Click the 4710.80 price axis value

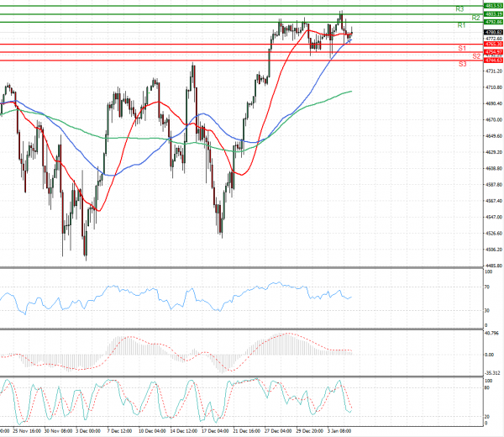click(x=494, y=87)
